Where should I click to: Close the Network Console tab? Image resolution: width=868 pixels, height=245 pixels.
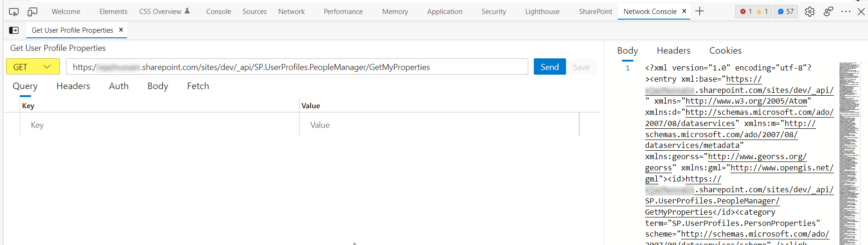pos(684,11)
